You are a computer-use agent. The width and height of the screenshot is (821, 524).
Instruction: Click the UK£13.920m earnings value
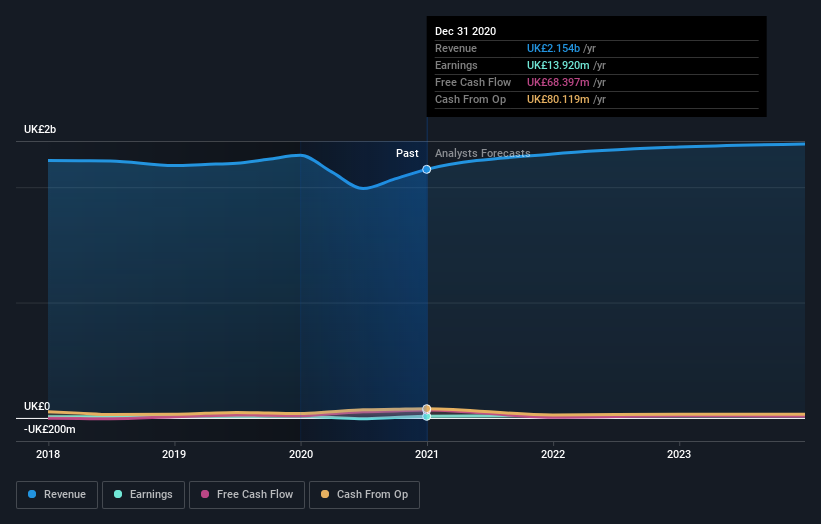pyautogui.click(x=558, y=65)
